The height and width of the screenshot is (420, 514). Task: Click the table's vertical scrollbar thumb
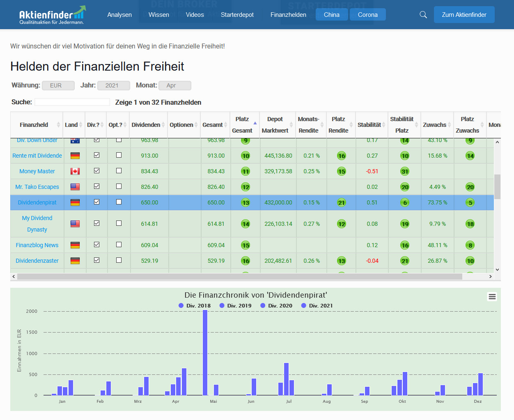pyautogui.click(x=497, y=187)
